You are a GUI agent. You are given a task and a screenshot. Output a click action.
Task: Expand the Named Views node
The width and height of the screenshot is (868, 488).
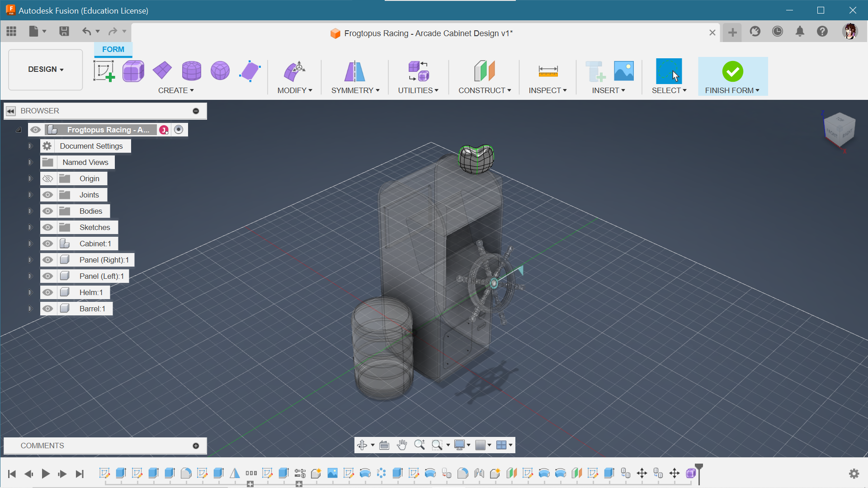tap(30, 162)
